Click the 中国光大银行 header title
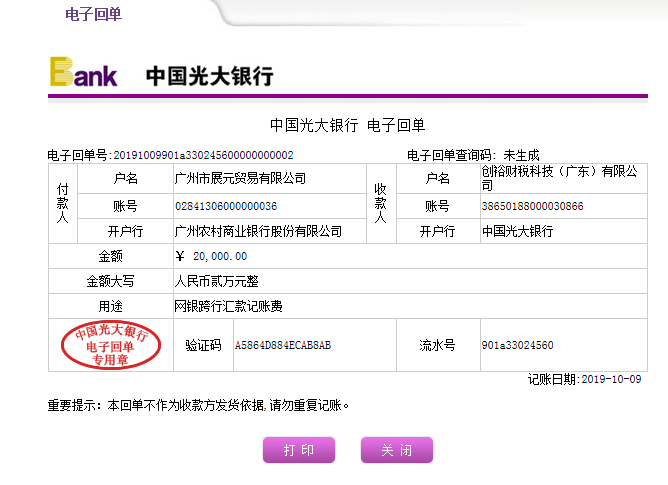The width and height of the screenshot is (668, 485). tap(209, 76)
